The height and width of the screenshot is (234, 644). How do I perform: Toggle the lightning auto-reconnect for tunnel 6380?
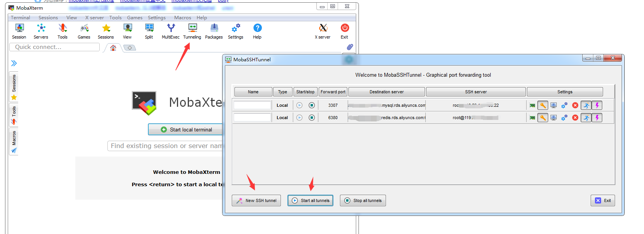[x=597, y=118]
